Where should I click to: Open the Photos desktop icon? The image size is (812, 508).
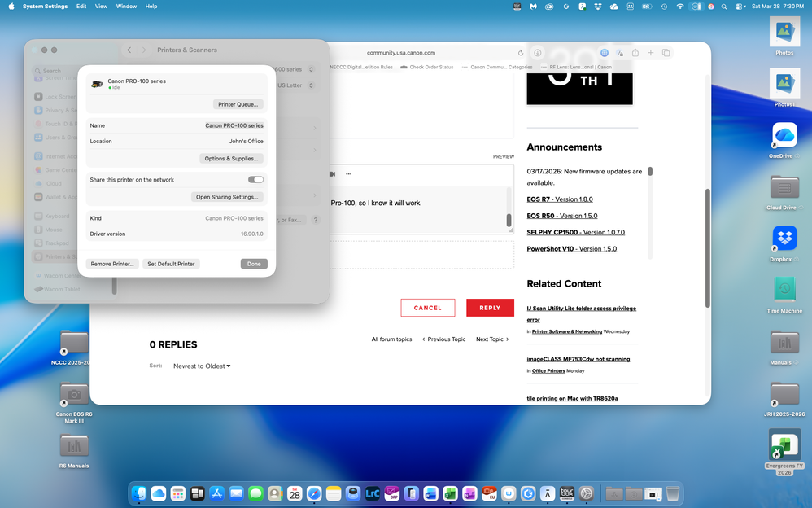pyautogui.click(x=784, y=35)
